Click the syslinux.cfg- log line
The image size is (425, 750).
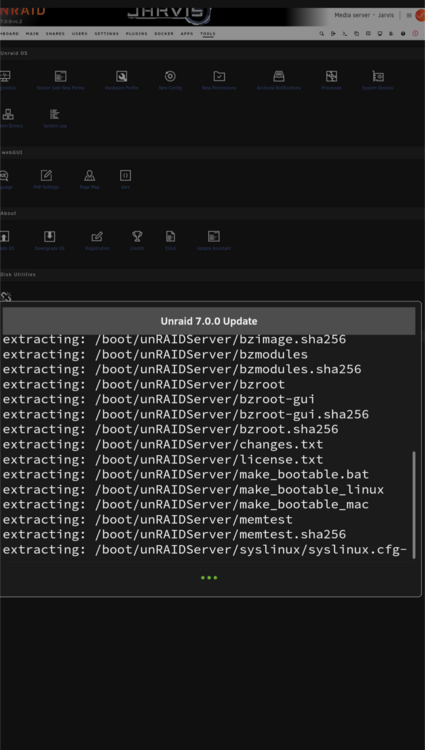[205, 550]
